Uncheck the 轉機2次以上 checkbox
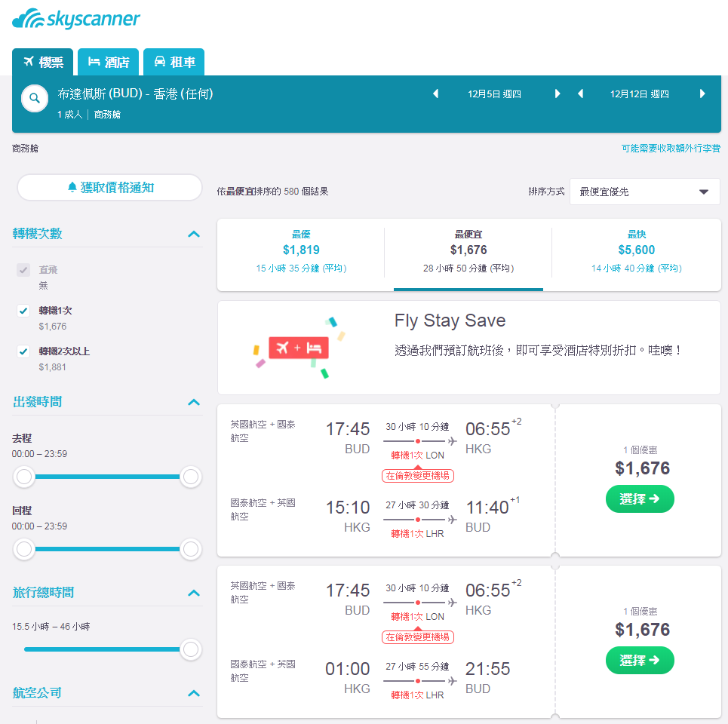728x724 pixels. [23, 351]
